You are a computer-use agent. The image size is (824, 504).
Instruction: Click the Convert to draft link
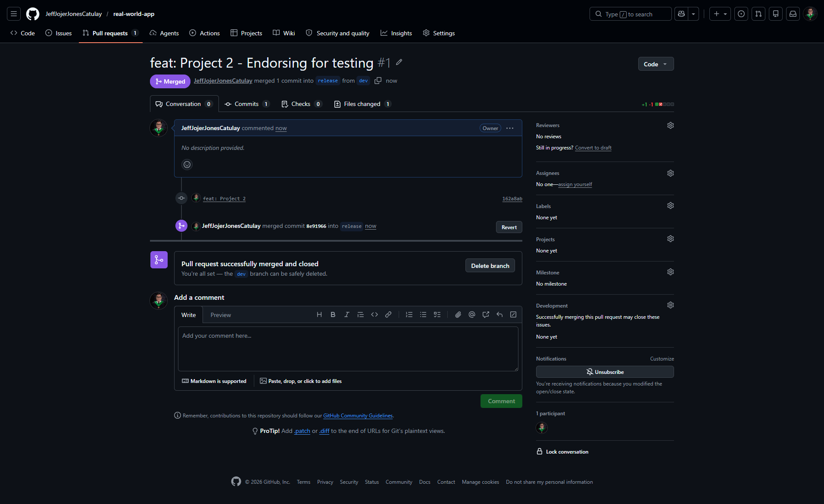593,148
